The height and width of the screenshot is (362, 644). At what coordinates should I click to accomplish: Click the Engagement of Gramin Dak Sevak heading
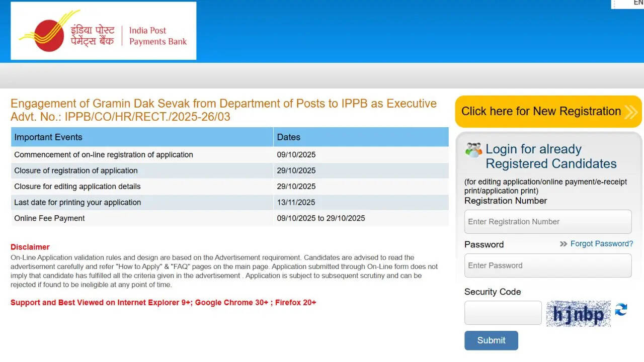223,104
